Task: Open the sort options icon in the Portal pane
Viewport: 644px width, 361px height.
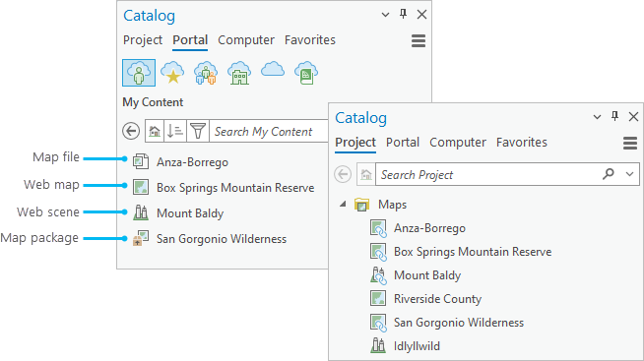Action: click(x=175, y=131)
